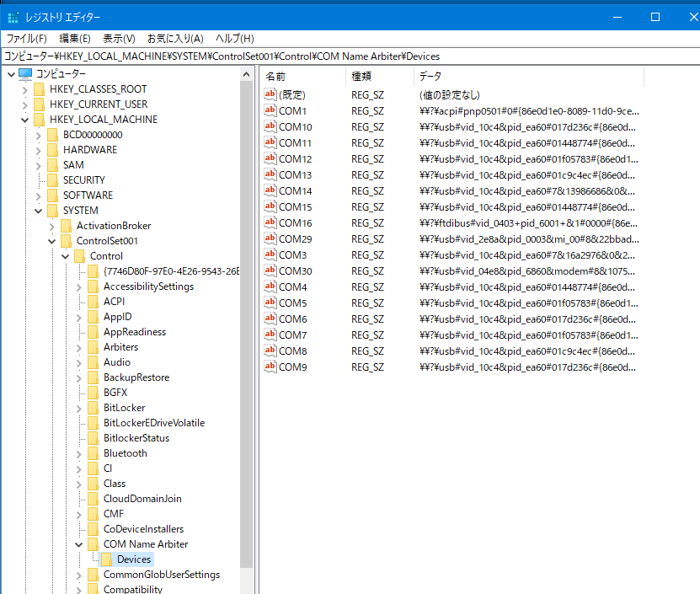Viewport: 700px width, 594px height.
Task: Collapse the Control node
Action: [65, 256]
